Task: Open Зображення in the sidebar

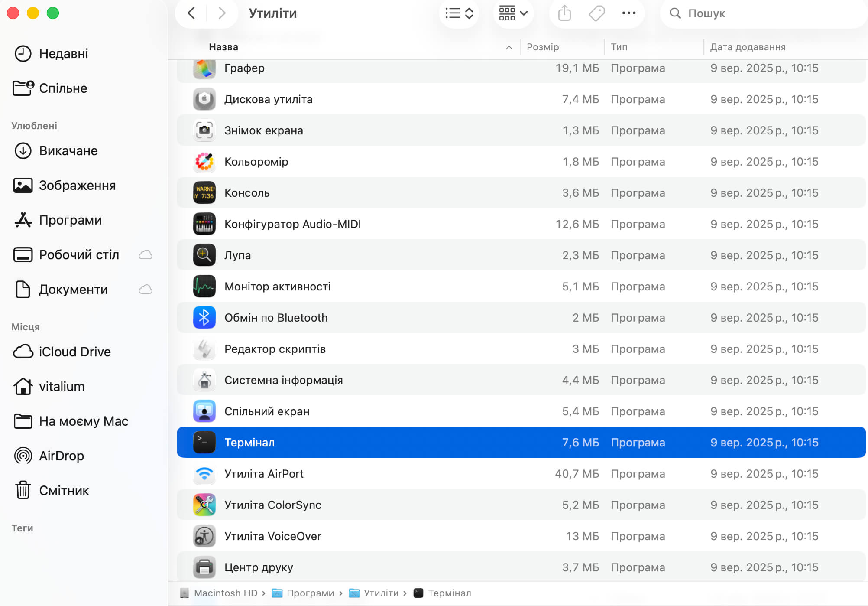Action: pos(65,185)
